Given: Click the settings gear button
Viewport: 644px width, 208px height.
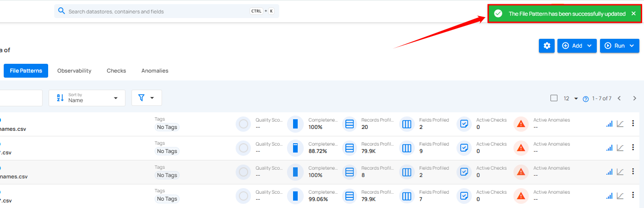Looking at the screenshot, I should [547, 46].
